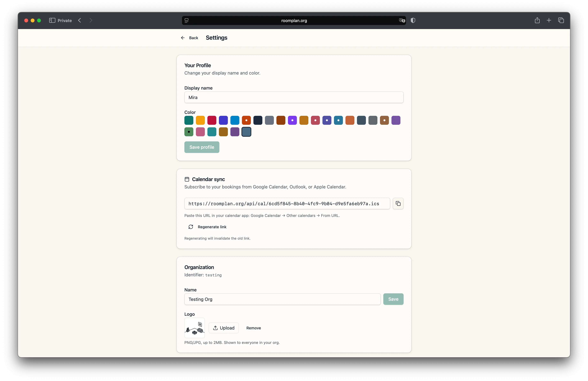Click Safari's forward chevron
The image size is (588, 381).
pyautogui.click(x=91, y=20)
